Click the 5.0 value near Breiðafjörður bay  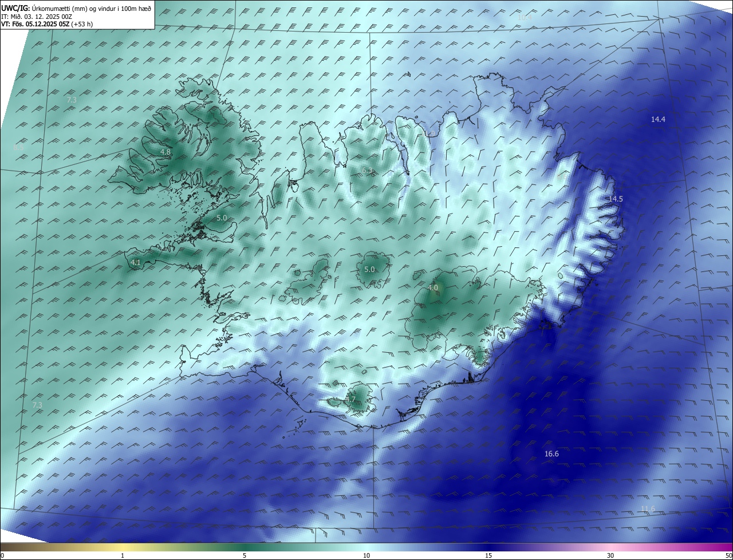click(222, 218)
